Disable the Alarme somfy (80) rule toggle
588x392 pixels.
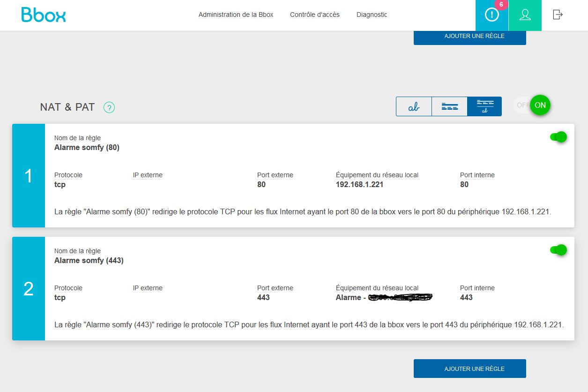point(558,137)
